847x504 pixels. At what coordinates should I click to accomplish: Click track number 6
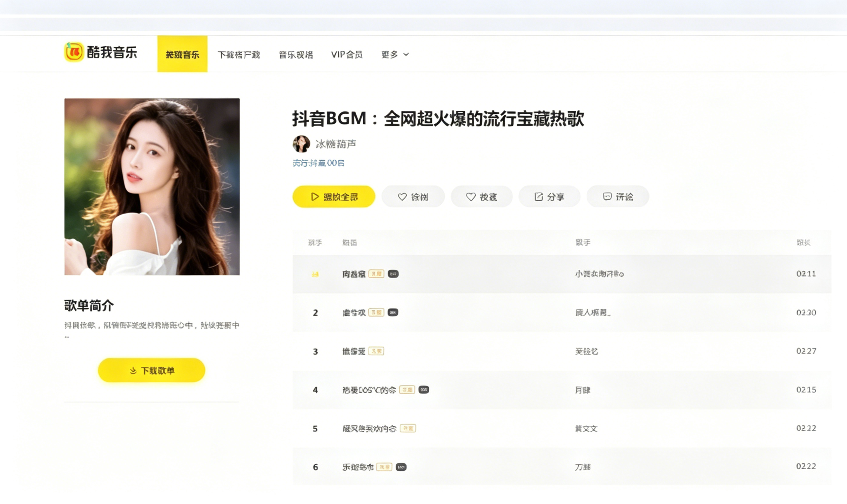(315, 467)
